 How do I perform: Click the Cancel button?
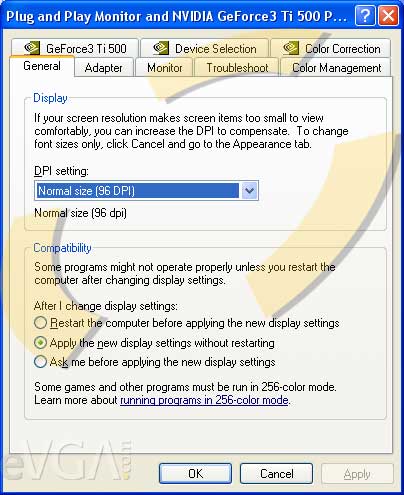276,473
